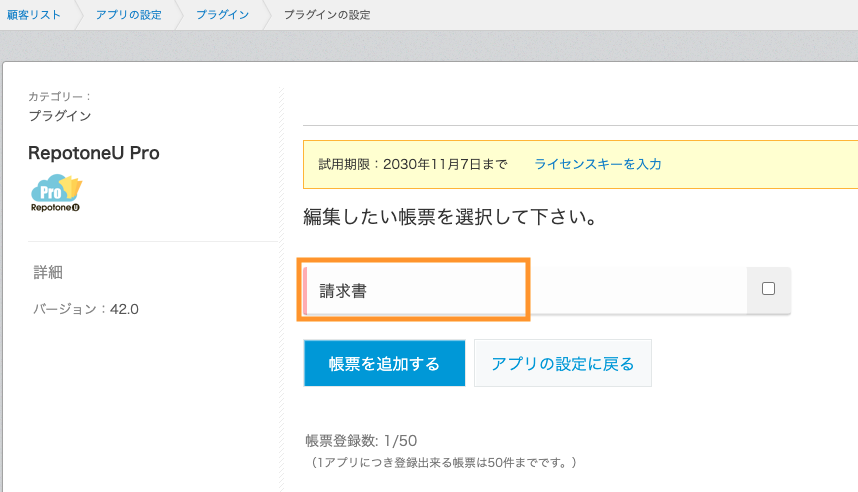Open アプリの設定 breadcrumb link

tap(129, 15)
